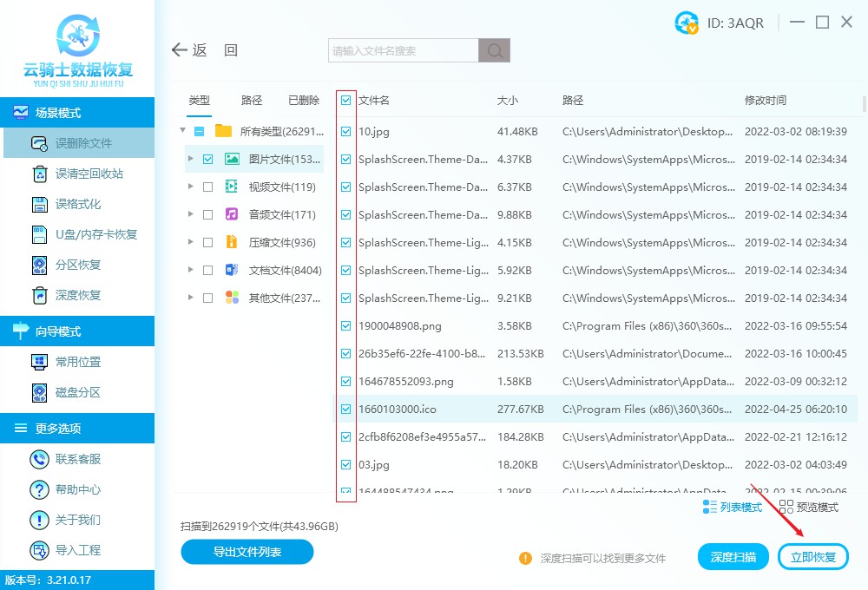
Task: Switch to 预览模式 preview view
Action: pyautogui.click(x=809, y=507)
